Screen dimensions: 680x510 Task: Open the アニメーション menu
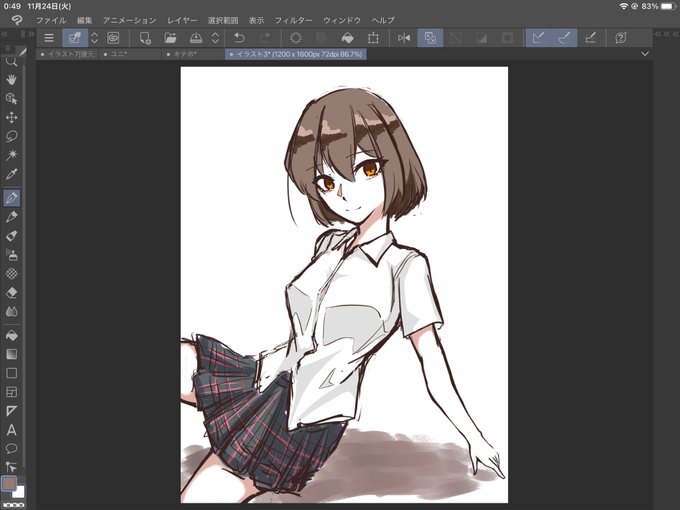pos(129,20)
